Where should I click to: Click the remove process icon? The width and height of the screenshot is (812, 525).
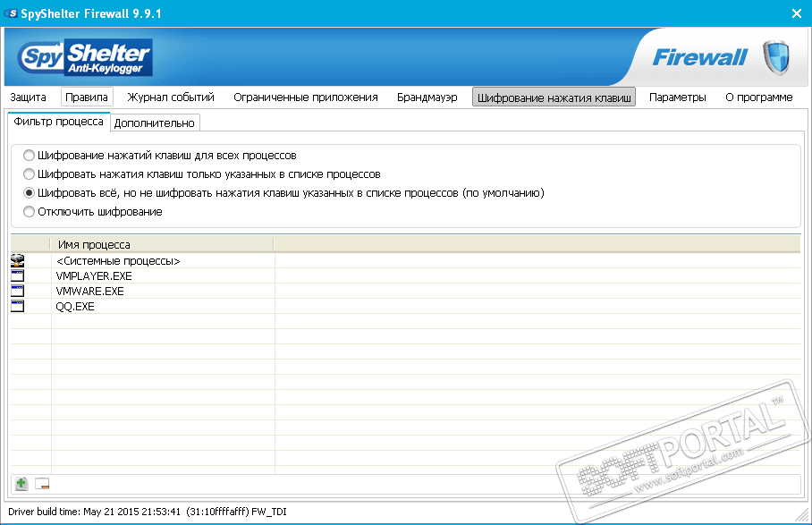tap(42, 484)
